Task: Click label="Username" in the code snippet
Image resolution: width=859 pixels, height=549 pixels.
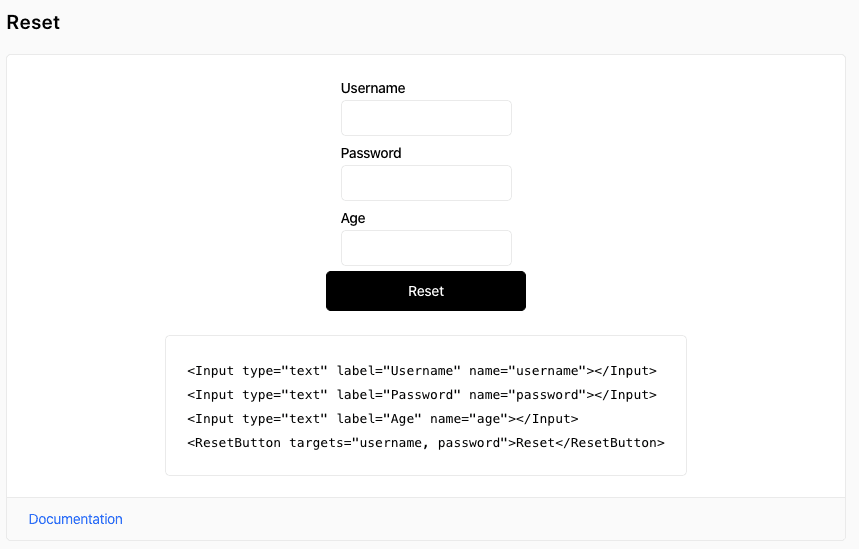Action: point(398,371)
